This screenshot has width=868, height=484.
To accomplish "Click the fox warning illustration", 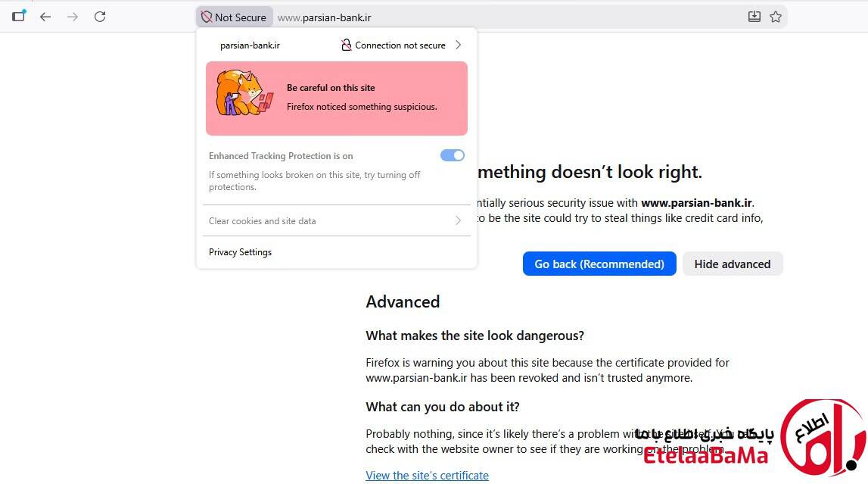I will (x=244, y=92).
